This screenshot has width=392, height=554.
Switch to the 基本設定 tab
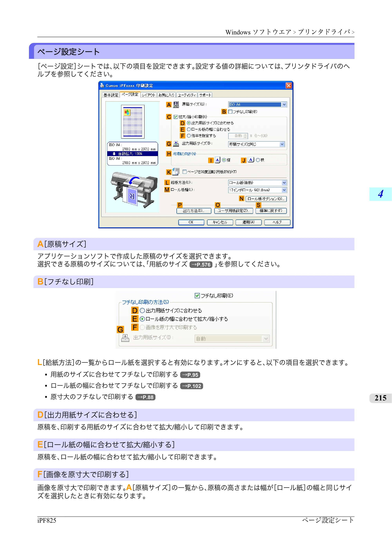pyautogui.click(x=111, y=95)
